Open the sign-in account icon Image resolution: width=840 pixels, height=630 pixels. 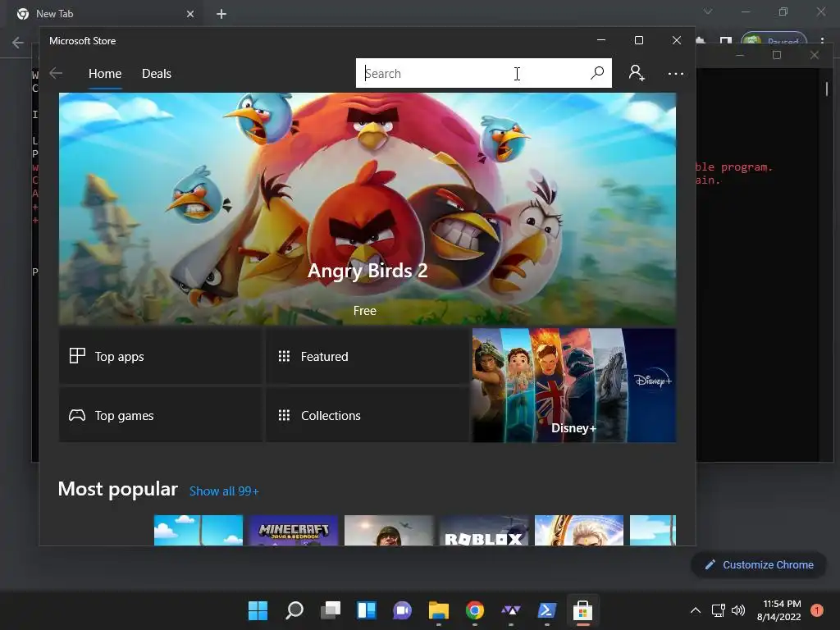pyautogui.click(x=637, y=73)
